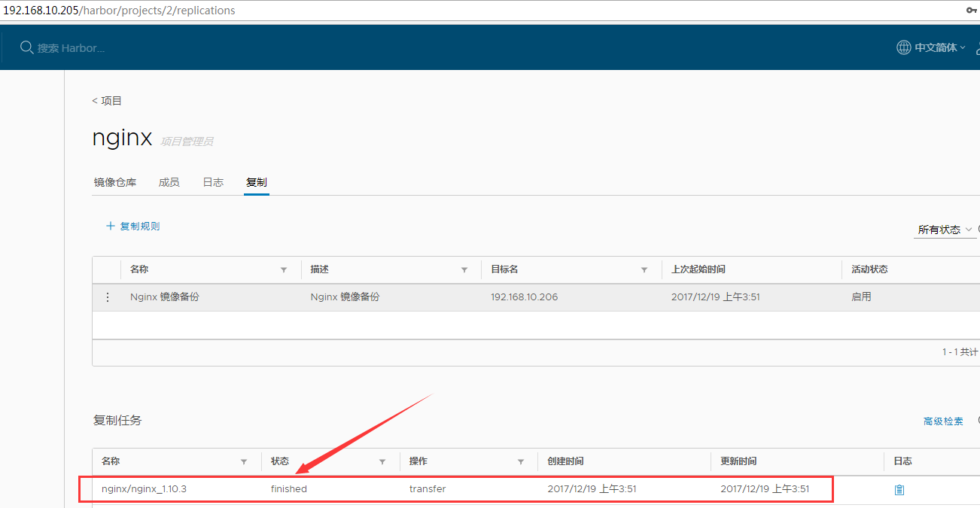Image resolution: width=980 pixels, height=508 pixels.
Task: Open the log icon for nginx/nginx_1.10.3 job
Action: coord(899,489)
